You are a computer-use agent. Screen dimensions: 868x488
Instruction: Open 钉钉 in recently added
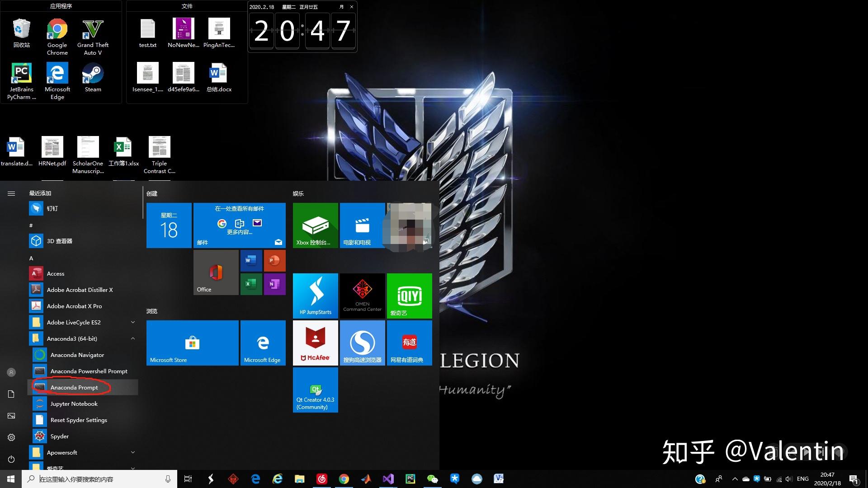(x=83, y=208)
